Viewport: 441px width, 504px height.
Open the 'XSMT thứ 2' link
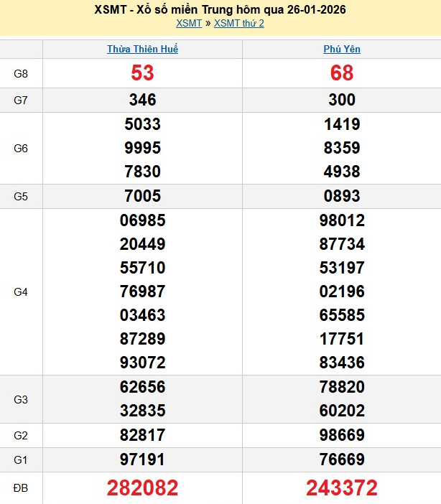pyautogui.click(x=239, y=23)
